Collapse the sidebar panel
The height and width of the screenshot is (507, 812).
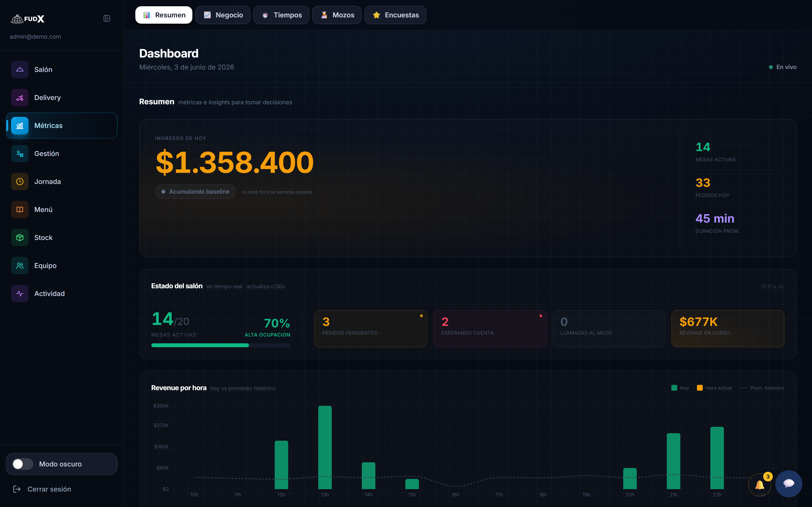tap(107, 18)
